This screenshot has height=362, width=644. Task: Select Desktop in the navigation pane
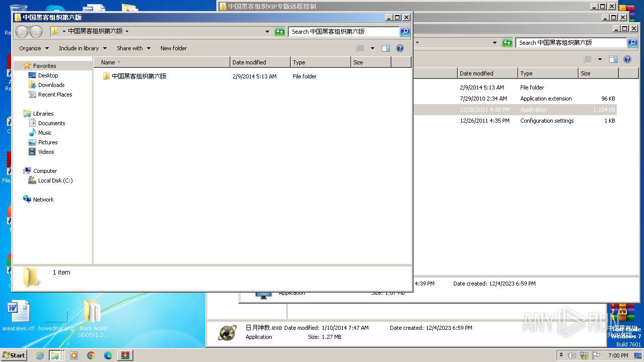(x=48, y=75)
